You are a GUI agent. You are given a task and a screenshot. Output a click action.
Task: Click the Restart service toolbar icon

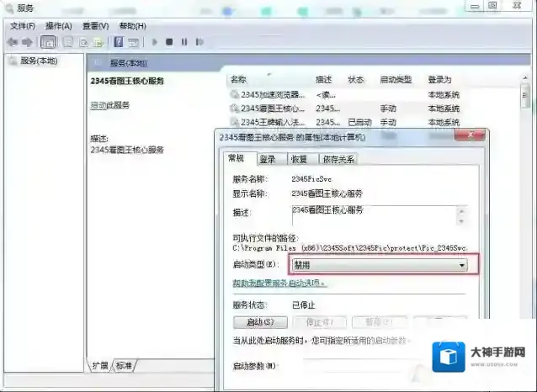[199, 42]
